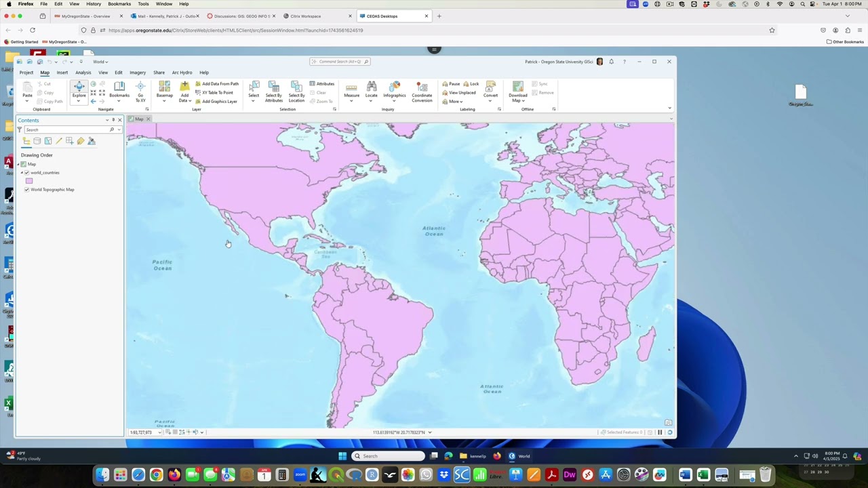This screenshot has width=868, height=488.
Task: Open the Contents search options dropdown
Action: (119, 129)
